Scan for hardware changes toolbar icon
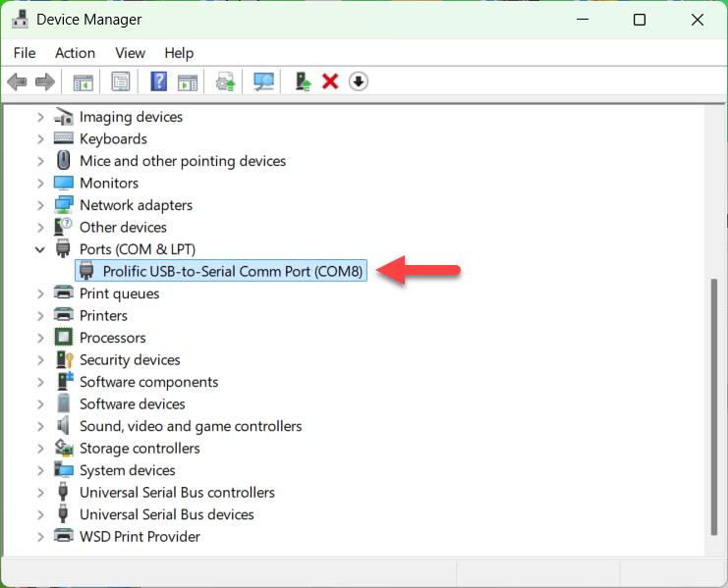 (263, 82)
